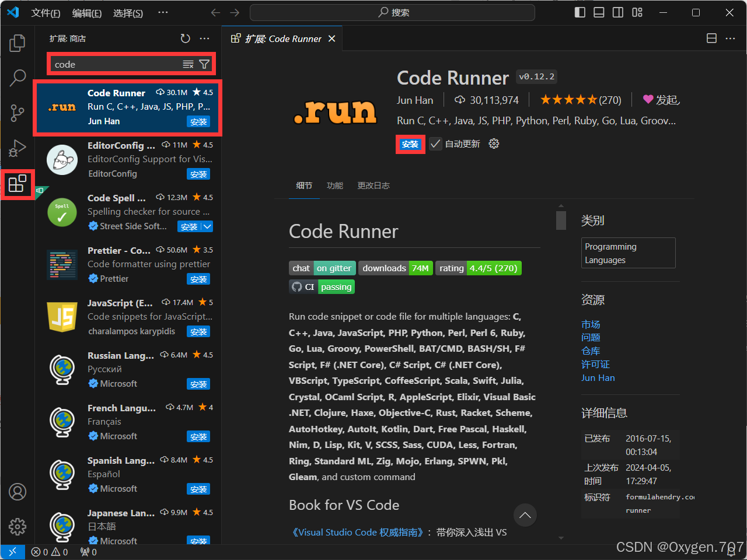Refresh the extensions marketplace list
Screen dimensions: 747x560
pyautogui.click(x=185, y=38)
